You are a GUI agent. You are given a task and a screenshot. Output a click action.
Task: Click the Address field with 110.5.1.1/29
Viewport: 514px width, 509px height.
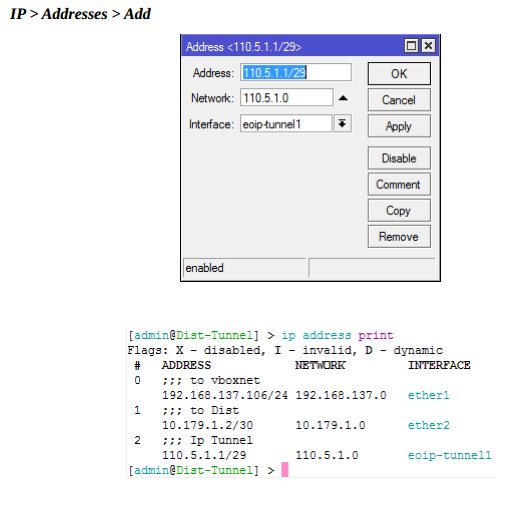tap(296, 72)
